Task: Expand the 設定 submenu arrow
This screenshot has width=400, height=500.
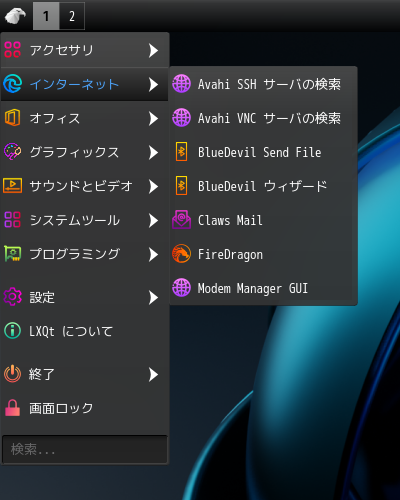Action: click(153, 297)
